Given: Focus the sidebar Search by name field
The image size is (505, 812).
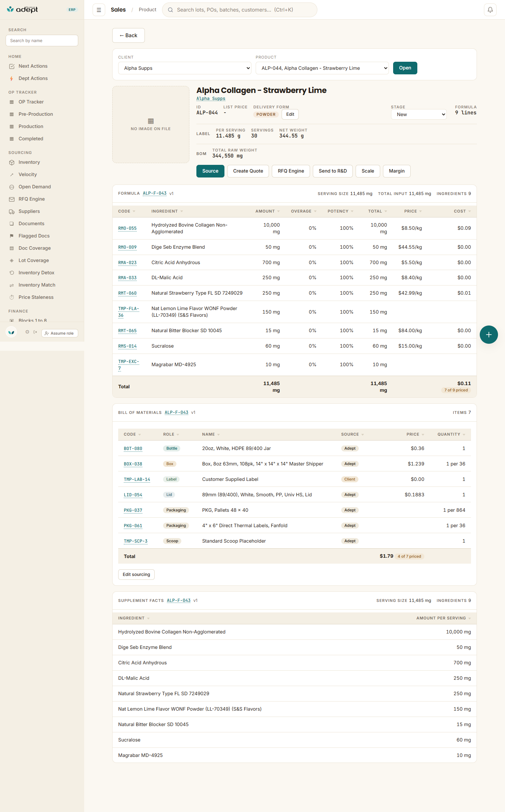Looking at the screenshot, I should [x=42, y=41].
